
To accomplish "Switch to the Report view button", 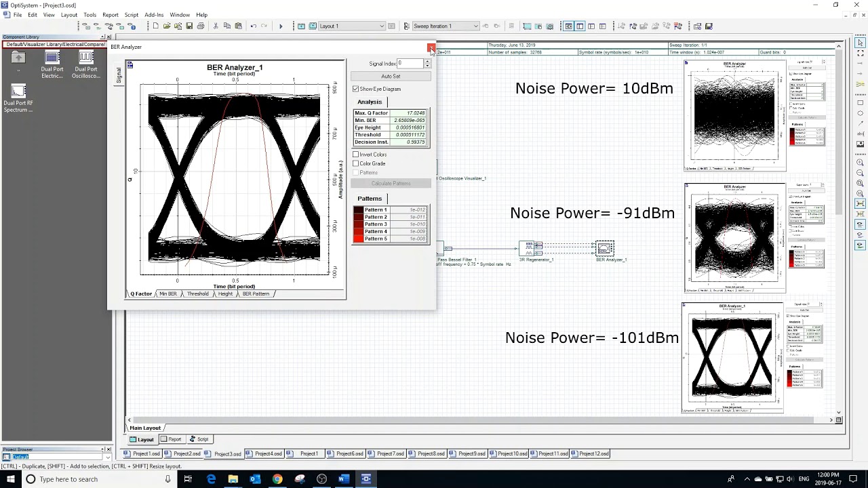I will click(x=171, y=439).
